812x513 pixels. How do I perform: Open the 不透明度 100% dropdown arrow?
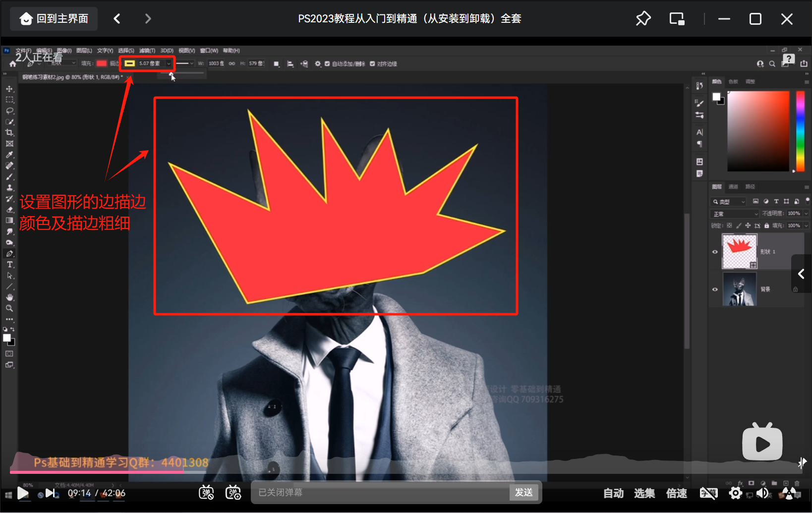tap(806, 214)
